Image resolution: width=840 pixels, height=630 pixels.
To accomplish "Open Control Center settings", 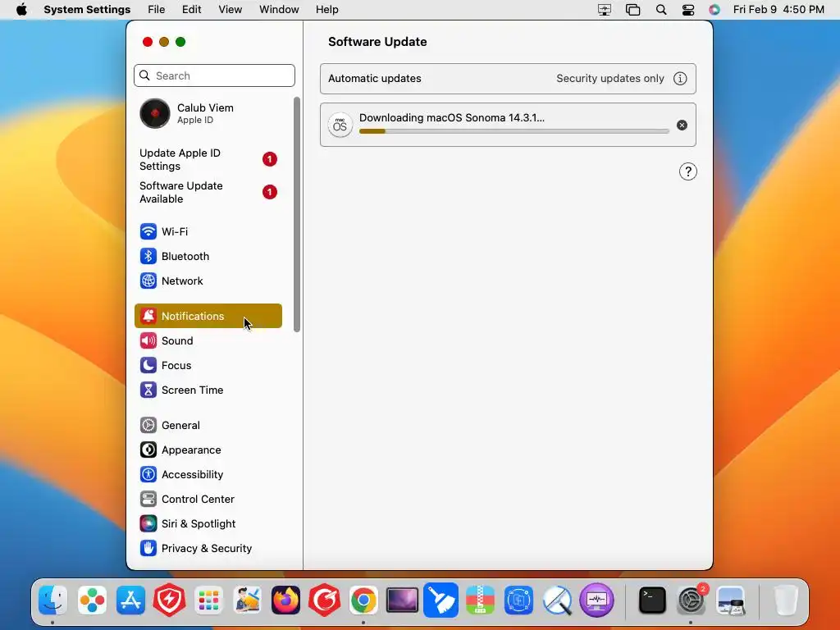I will (208, 500).
